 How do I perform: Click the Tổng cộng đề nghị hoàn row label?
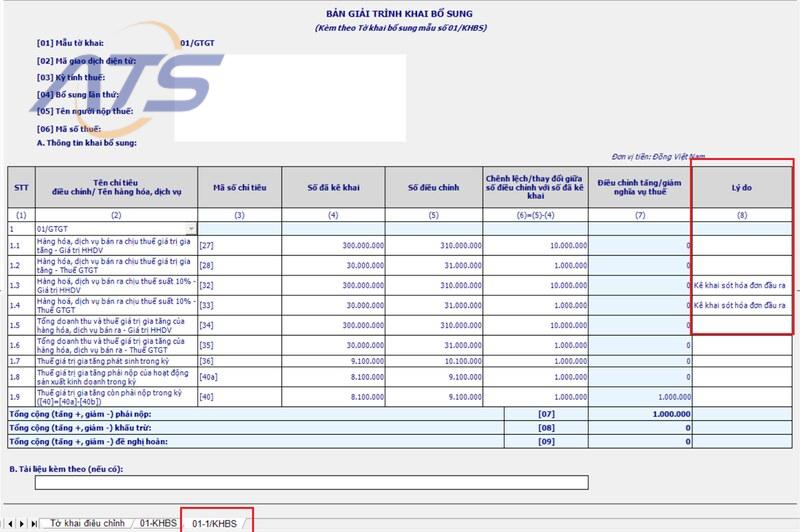point(88,442)
